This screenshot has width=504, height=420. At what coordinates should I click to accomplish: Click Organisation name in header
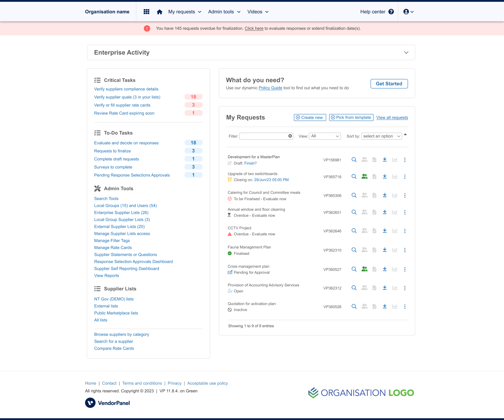[x=107, y=12]
